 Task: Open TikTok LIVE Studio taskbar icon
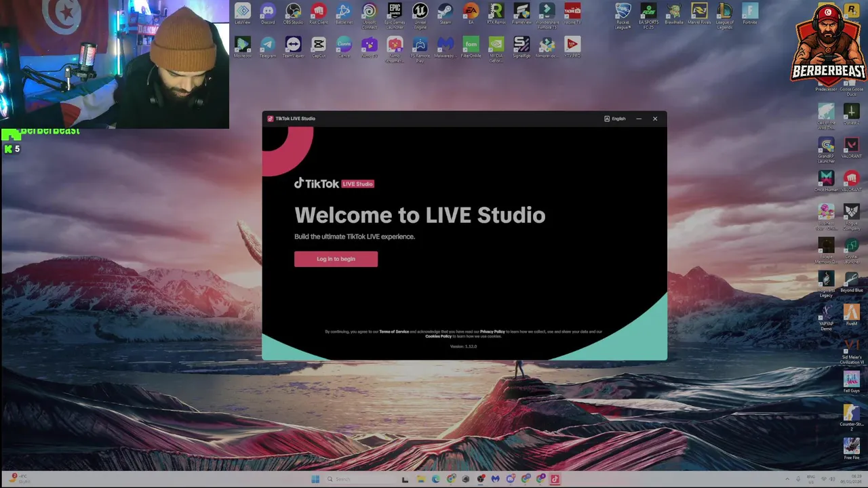click(x=555, y=479)
